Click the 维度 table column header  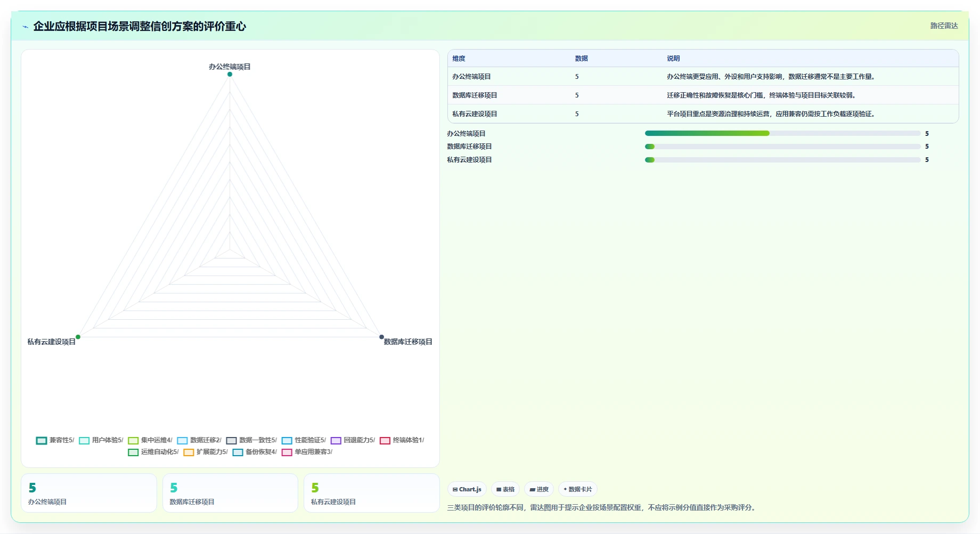point(459,59)
